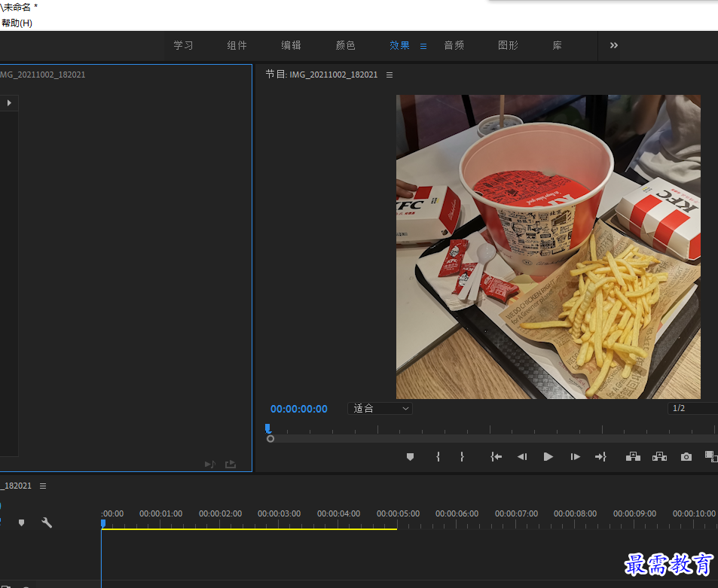Click the program monitor playhead marker

[x=268, y=428]
